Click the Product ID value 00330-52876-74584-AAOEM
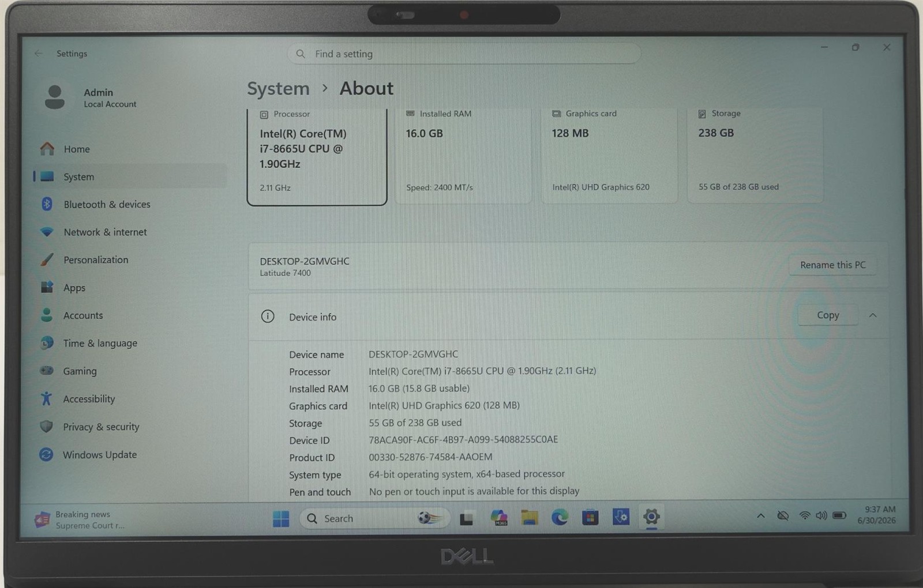923x588 pixels. (430, 457)
